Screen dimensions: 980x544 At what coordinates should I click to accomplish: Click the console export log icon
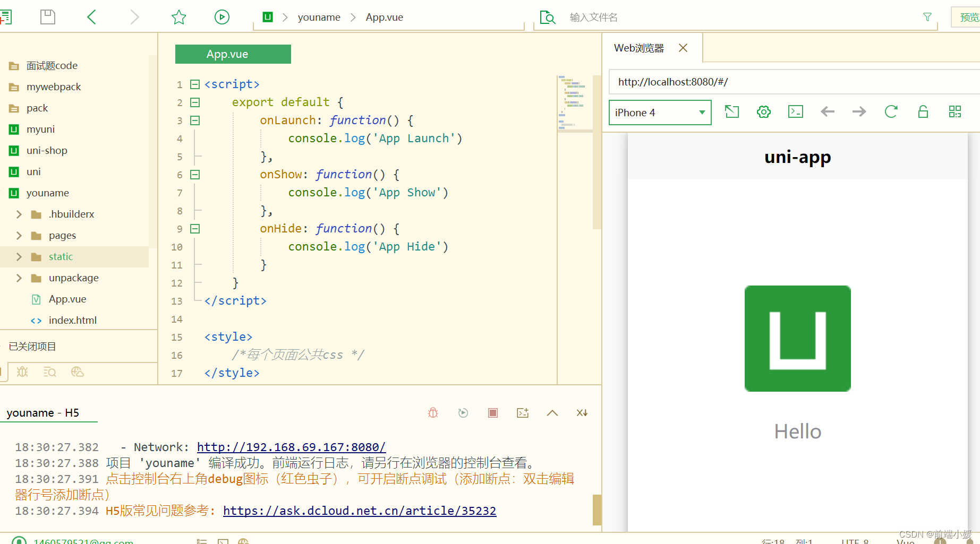click(x=523, y=413)
